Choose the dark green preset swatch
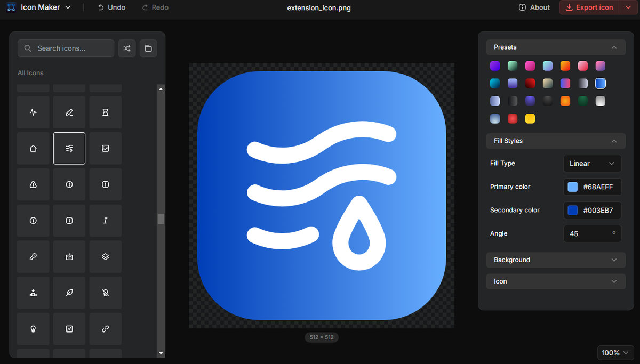 [583, 101]
